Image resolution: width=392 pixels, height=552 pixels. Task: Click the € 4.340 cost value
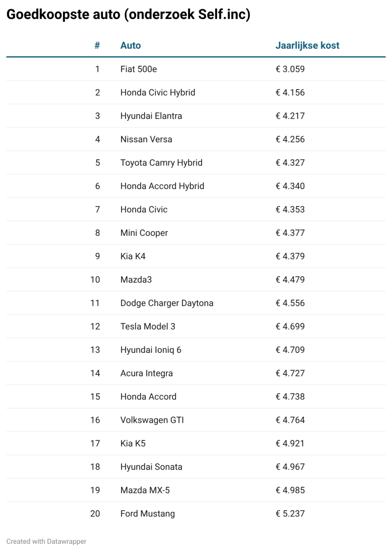[290, 186]
